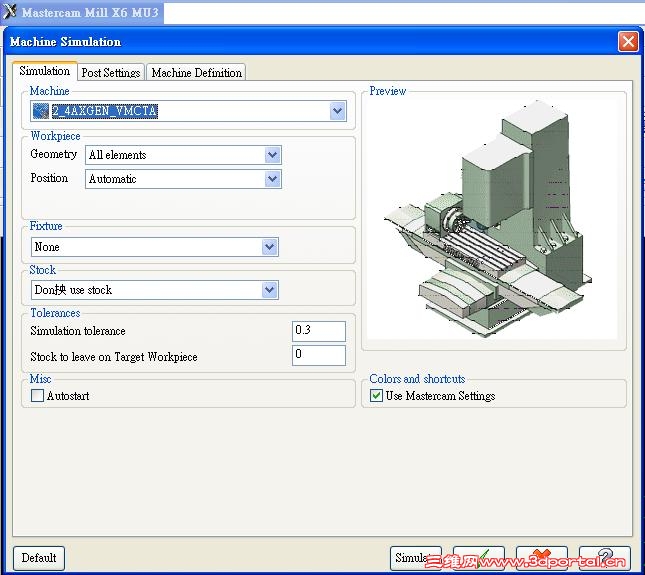Click the Default button

click(x=39, y=558)
